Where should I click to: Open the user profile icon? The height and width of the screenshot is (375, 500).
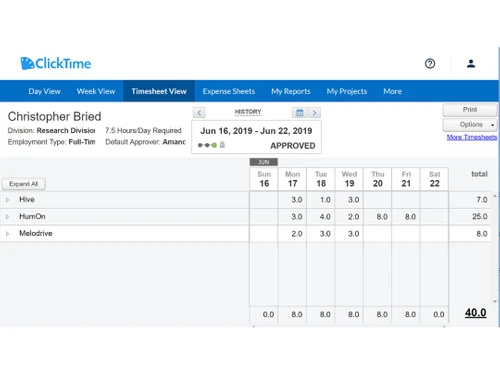pos(471,63)
